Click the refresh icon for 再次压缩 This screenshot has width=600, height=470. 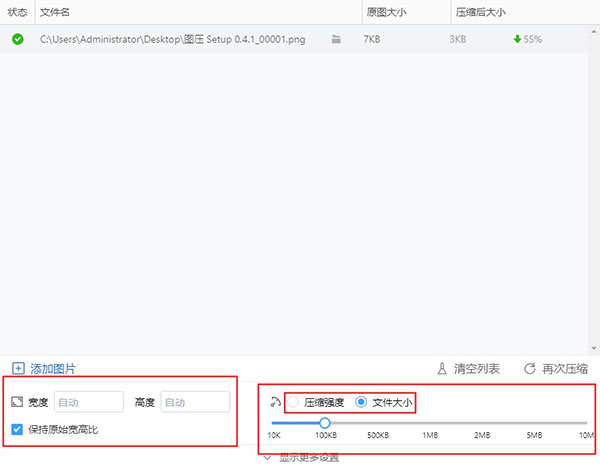[529, 369]
